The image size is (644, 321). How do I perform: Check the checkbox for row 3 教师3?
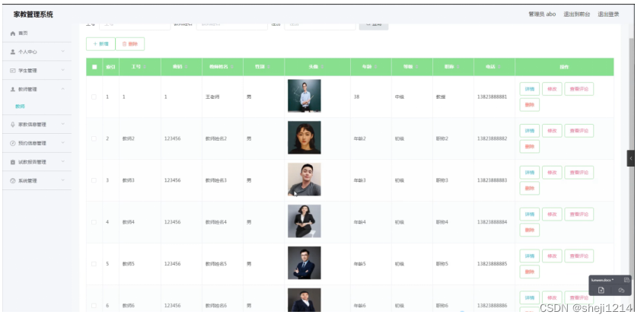(94, 180)
